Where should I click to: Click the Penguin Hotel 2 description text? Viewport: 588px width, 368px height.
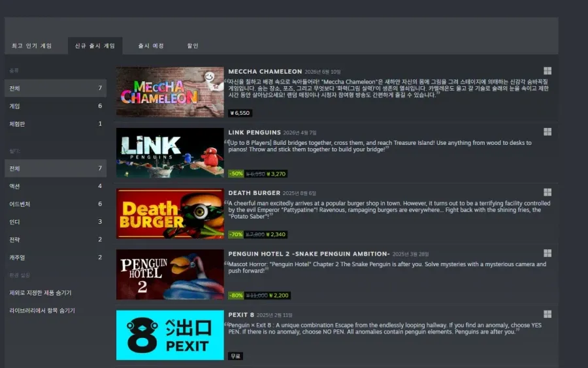coord(387,268)
